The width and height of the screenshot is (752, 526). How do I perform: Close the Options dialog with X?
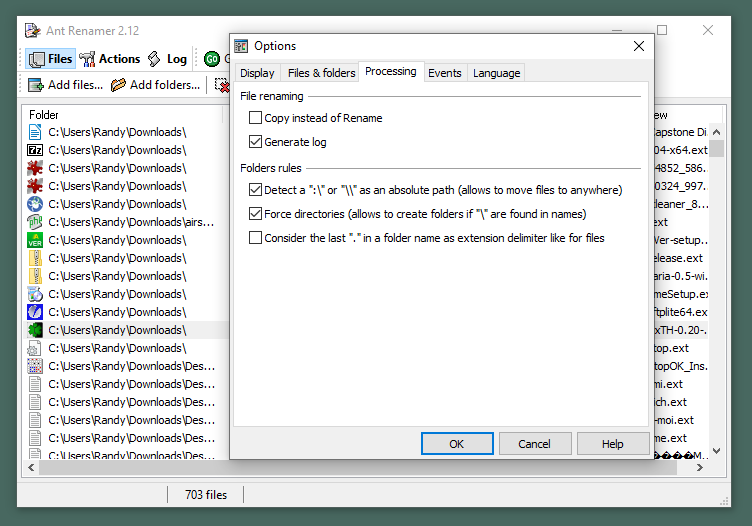(638, 46)
